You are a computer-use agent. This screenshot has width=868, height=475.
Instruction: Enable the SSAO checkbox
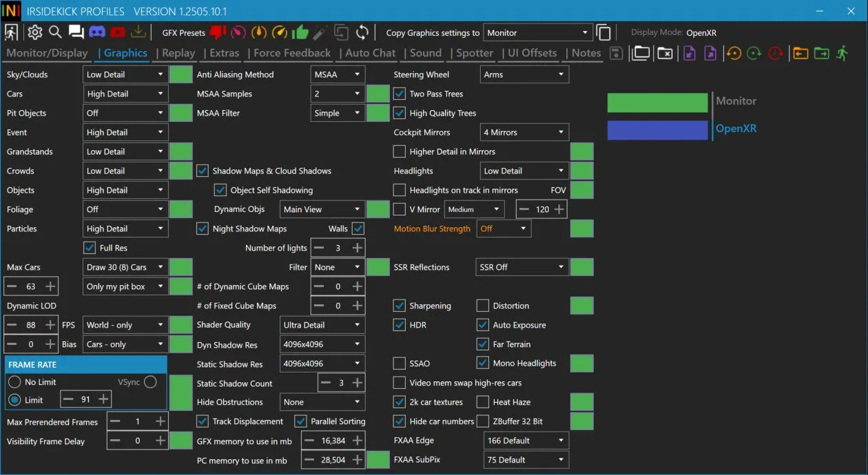click(x=400, y=363)
